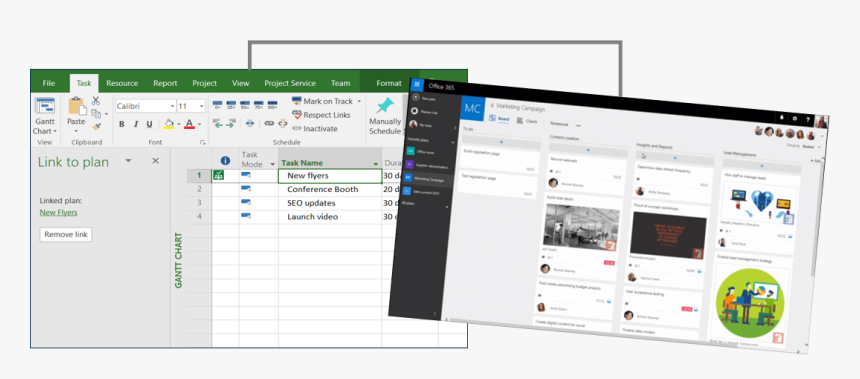860x379 pixels.
Task: Select the Format Painter brush icon
Action: pos(96,127)
